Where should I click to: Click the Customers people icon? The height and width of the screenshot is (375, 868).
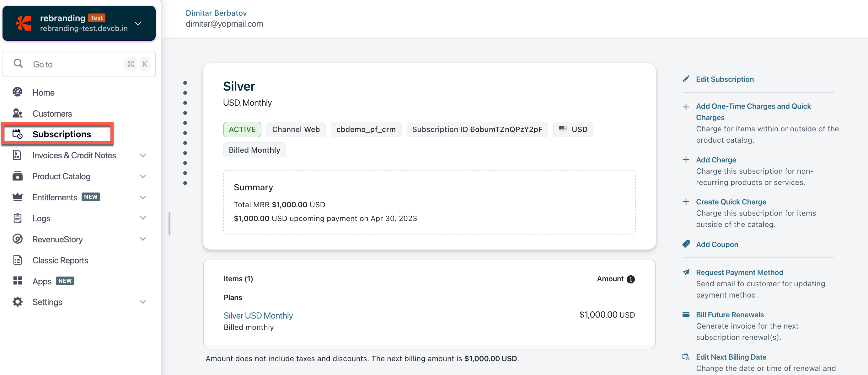pyautogui.click(x=18, y=113)
